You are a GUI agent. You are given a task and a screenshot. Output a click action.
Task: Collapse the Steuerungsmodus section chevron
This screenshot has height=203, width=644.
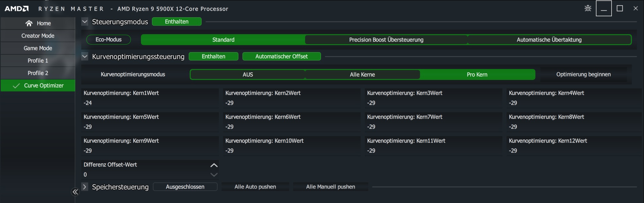tap(85, 21)
